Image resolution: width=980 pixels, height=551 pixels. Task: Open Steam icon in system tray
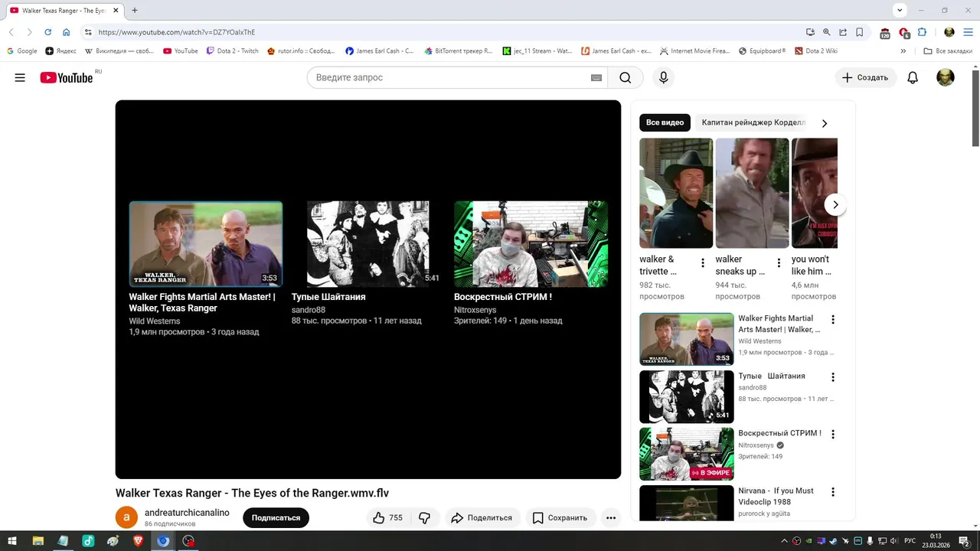833,541
